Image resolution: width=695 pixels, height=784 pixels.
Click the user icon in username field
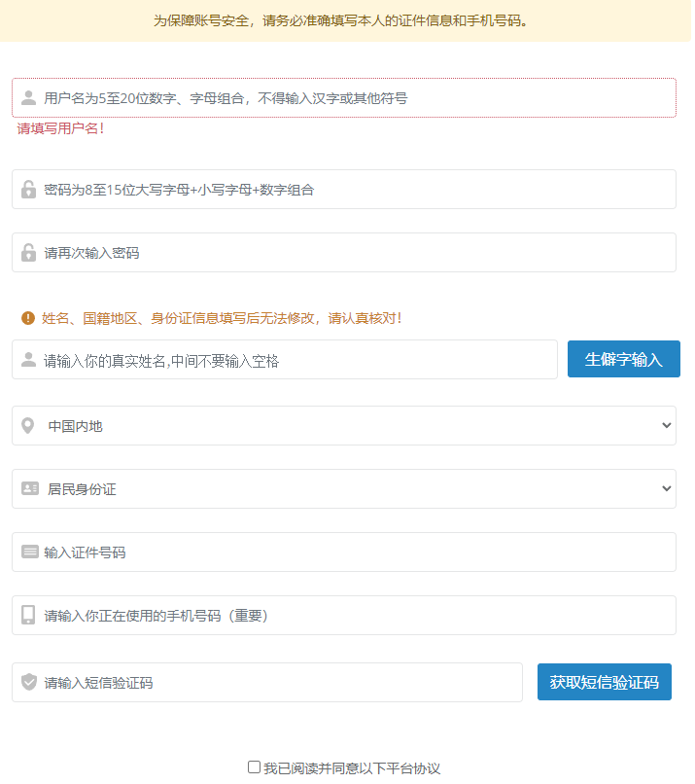click(28, 98)
